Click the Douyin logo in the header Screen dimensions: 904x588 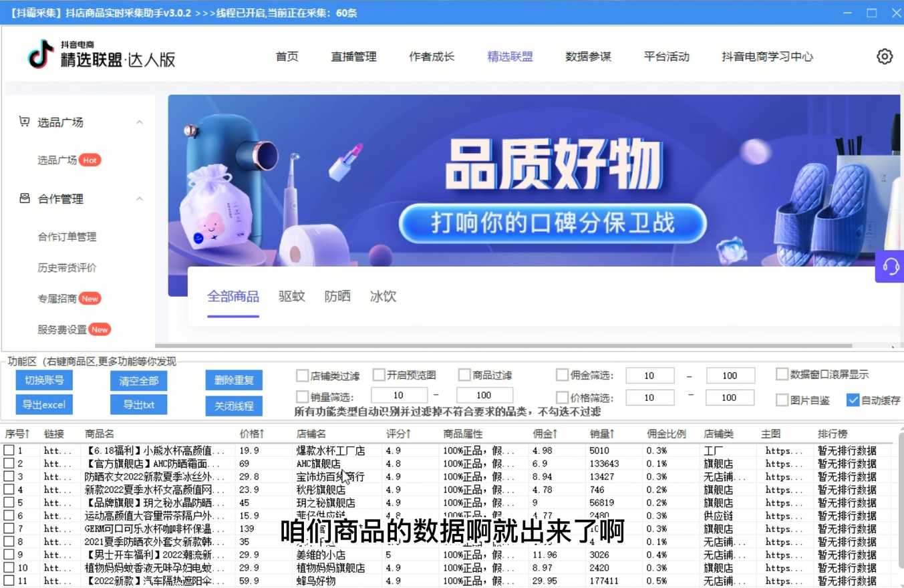[x=41, y=55]
